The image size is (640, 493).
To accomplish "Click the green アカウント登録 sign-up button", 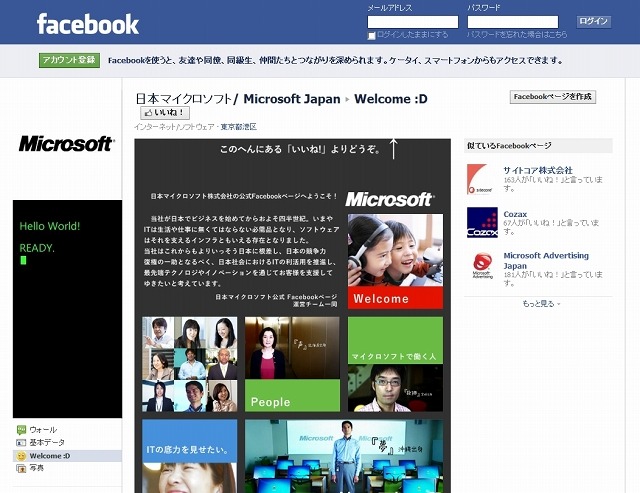I will tap(69, 60).
